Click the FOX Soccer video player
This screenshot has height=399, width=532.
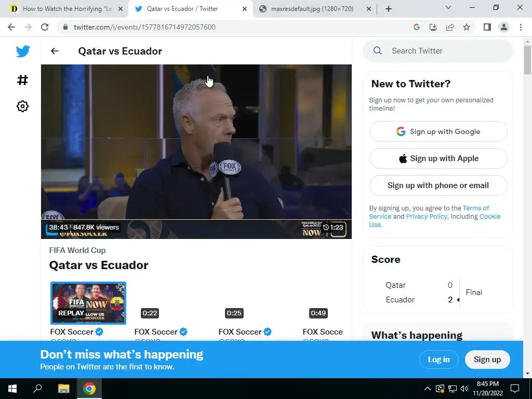pyautogui.click(x=196, y=152)
